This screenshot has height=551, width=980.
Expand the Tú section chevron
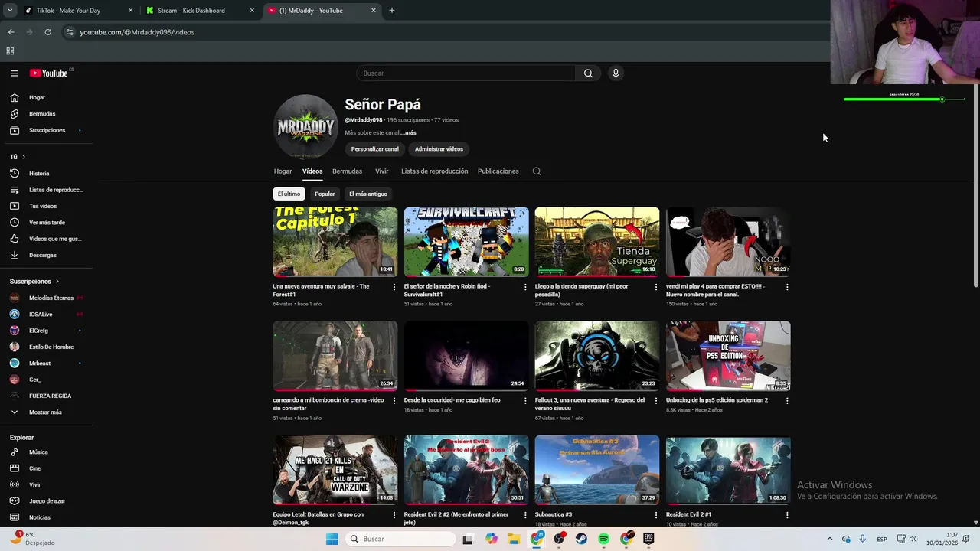[x=23, y=157]
